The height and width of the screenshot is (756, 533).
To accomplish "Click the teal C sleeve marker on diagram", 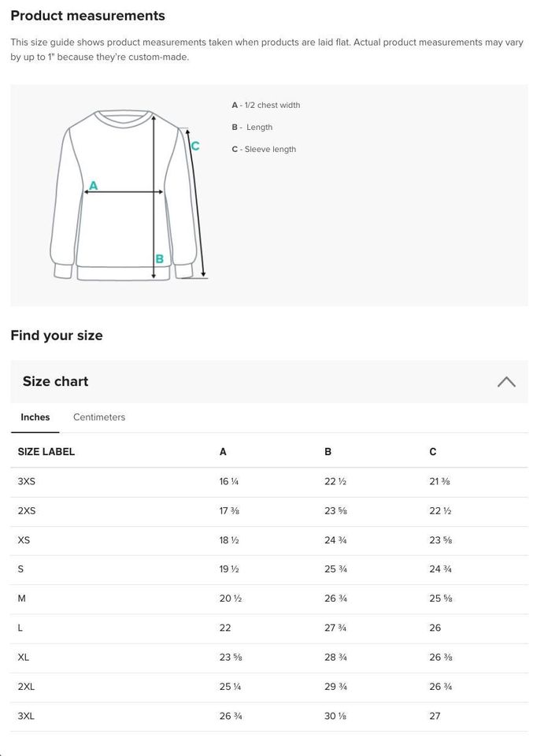I will (x=195, y=146).
